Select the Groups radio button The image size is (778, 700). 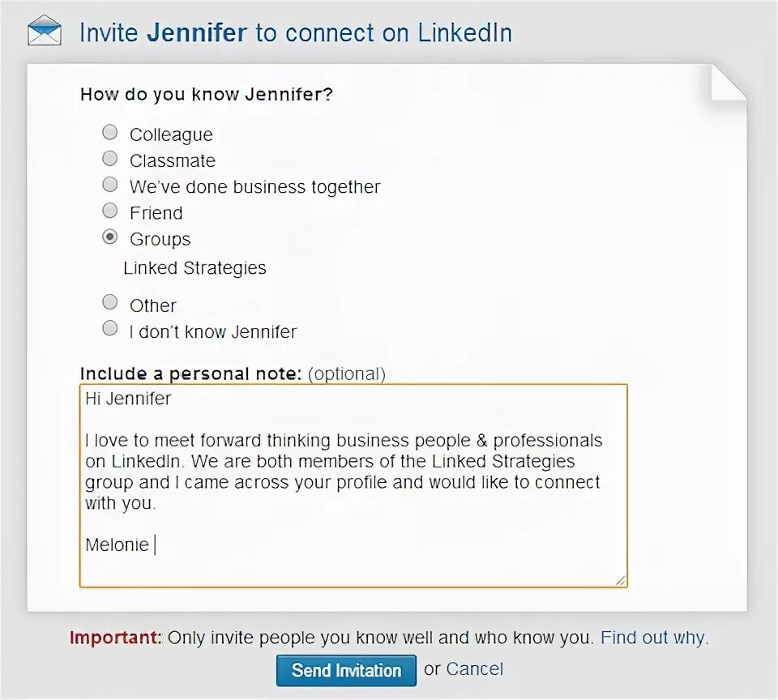pos(110,237)
